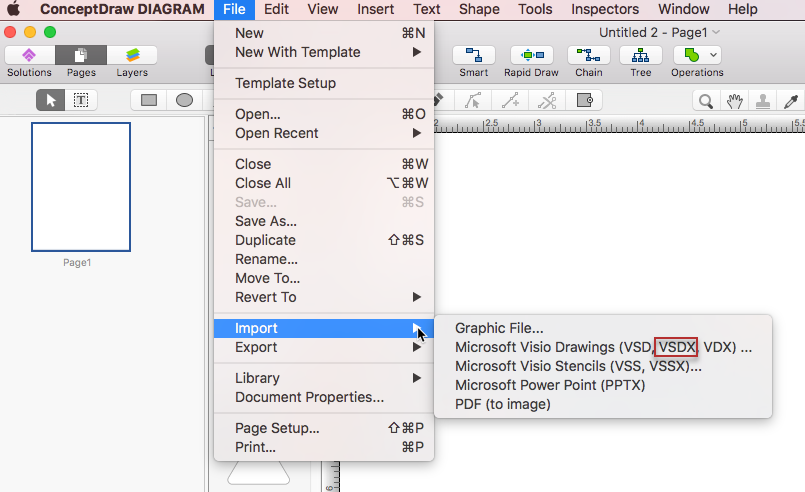Select the edit path points tool
This screenshot has width=805, height=492.
coord(472,100)
